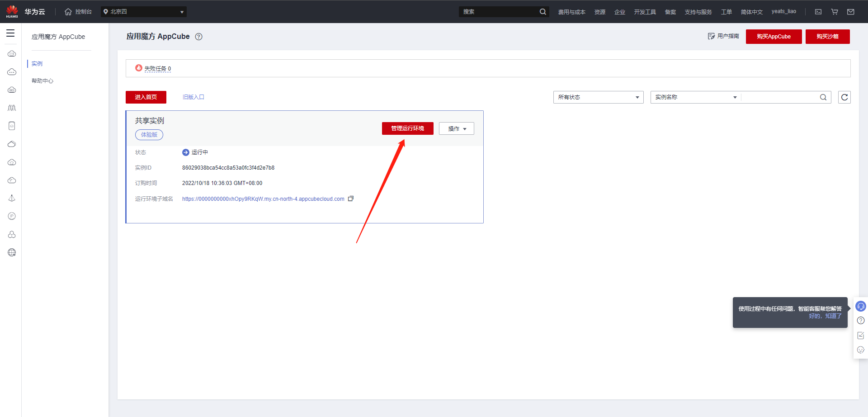Focus the top 搜索 search field
This screenshot has height=417, width=868.
499,12
